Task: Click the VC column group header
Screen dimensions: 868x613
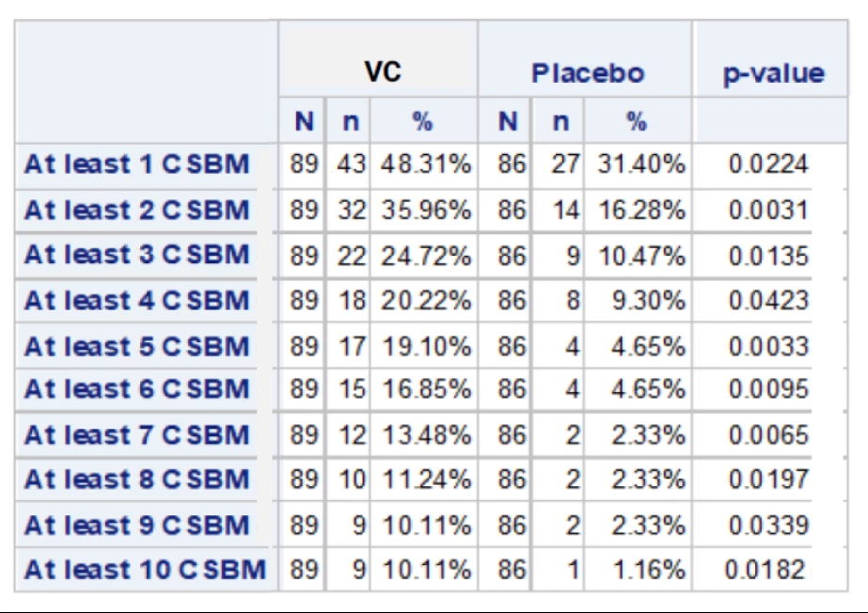Action: [383, 71]
